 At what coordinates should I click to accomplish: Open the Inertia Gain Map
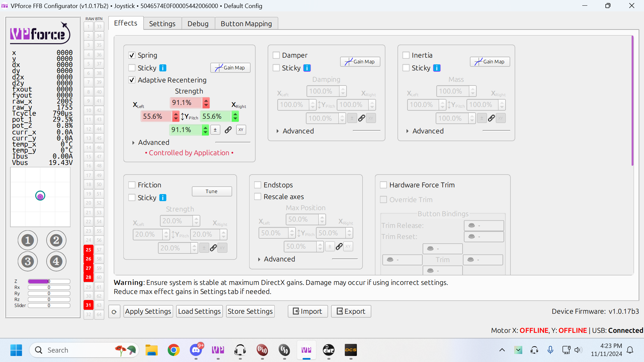point(490,62)
